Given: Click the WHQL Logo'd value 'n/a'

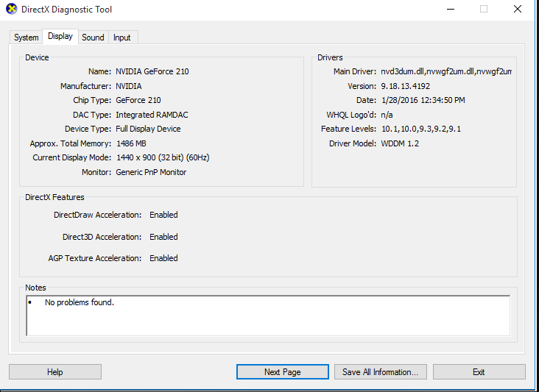Looking at the screenshot, I should pyautogui.click(x=387, y=115).
